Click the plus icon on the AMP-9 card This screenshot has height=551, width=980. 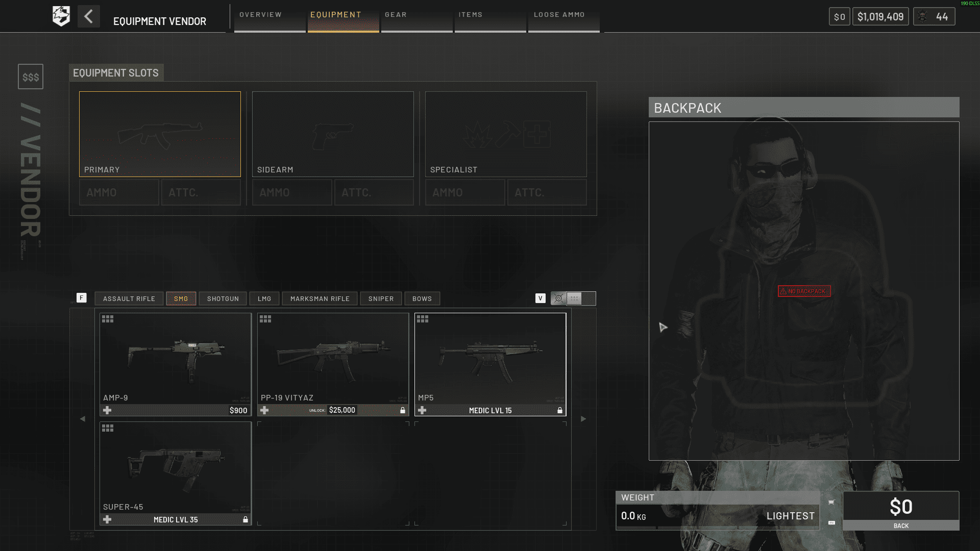coord(107,410)
